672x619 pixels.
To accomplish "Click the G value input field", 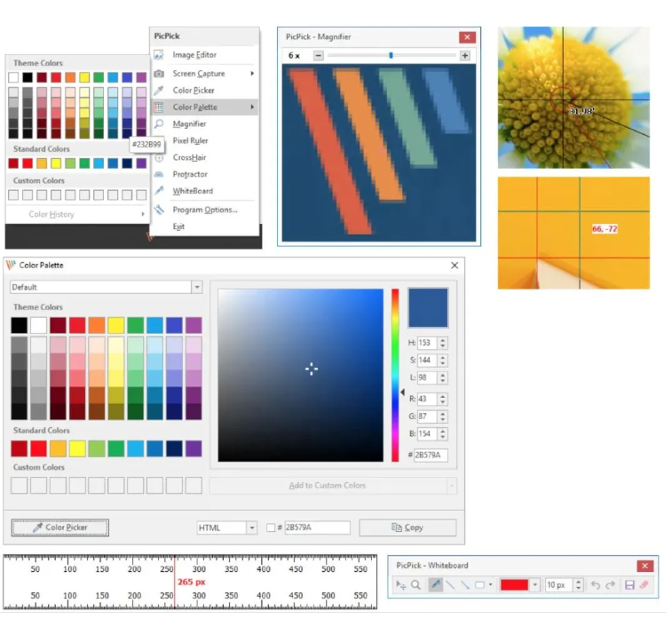I will click(x=431, y=420).
